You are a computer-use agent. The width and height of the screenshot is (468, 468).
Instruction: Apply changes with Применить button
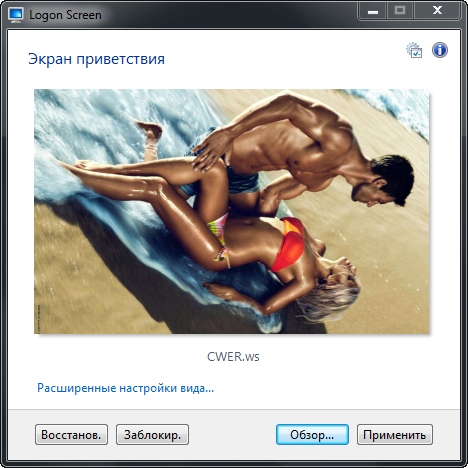[395, 435]
